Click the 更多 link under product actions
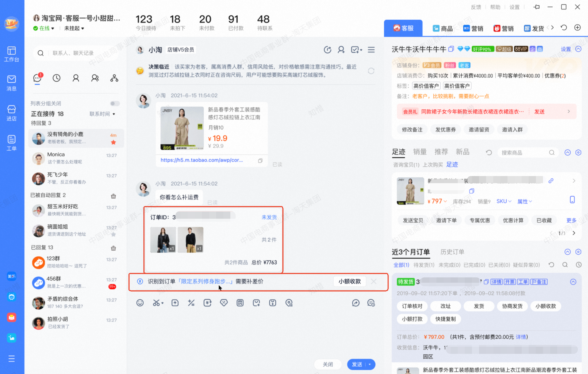The image size is (588, 374). 571,220
